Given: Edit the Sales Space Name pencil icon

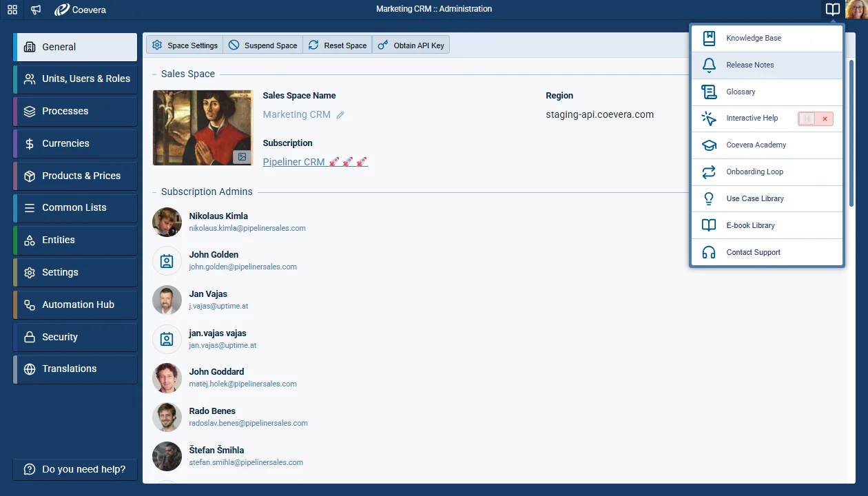Looking at the screenshot, I should click(x=340, y=115).
